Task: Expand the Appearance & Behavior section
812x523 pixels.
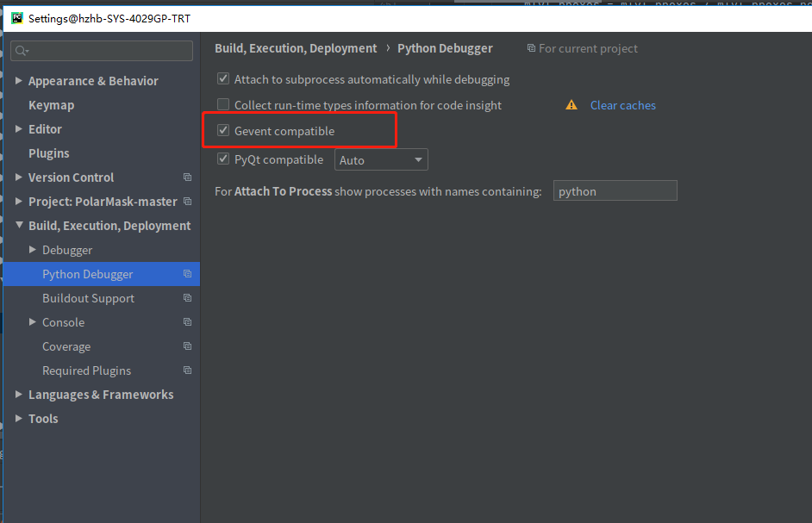Action: click(x=19, y=80)
